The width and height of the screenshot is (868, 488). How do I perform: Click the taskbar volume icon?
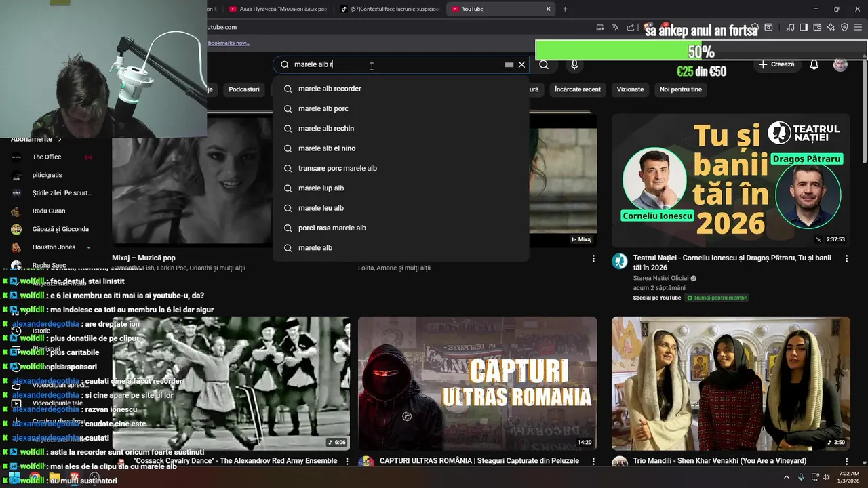825,477
